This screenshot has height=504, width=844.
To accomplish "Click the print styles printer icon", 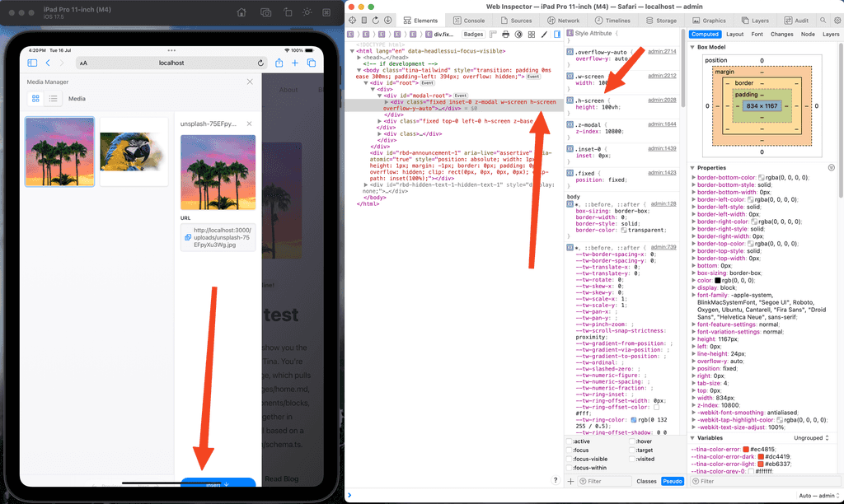I will pos(505,35).
